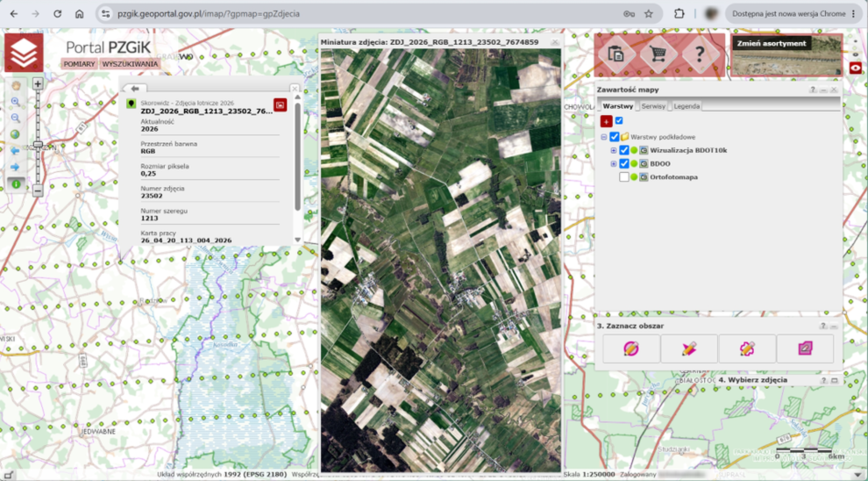Open the clipboard documents diamond button

click(x=616, y=54)
